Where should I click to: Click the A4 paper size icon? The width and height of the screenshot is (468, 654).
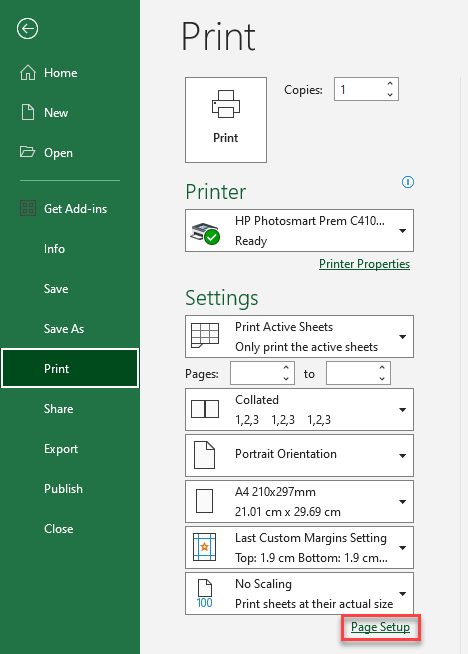point(204,501)
